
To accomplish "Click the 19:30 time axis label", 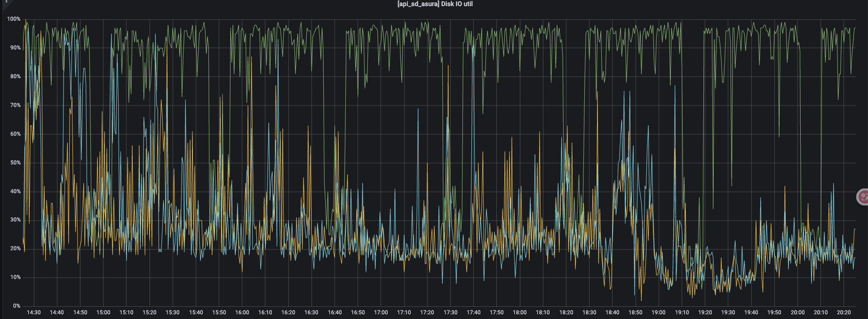I will point(728,313).
